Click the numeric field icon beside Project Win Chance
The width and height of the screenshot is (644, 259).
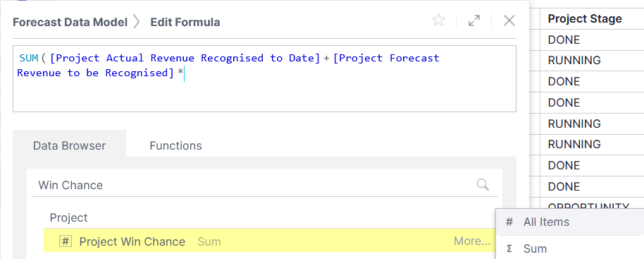click(66, 241)
